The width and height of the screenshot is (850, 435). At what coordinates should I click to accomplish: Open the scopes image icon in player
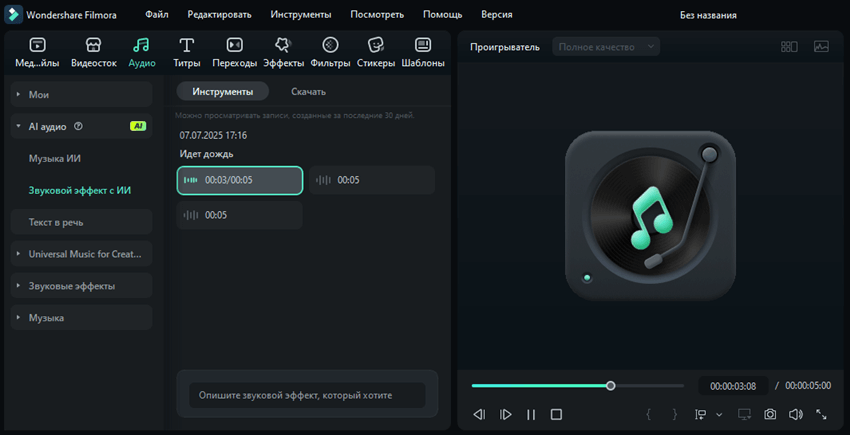click(821, 47)
